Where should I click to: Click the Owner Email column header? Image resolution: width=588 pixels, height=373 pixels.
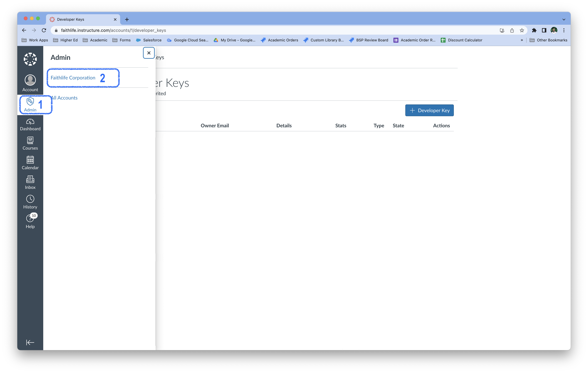coord(215,125)
